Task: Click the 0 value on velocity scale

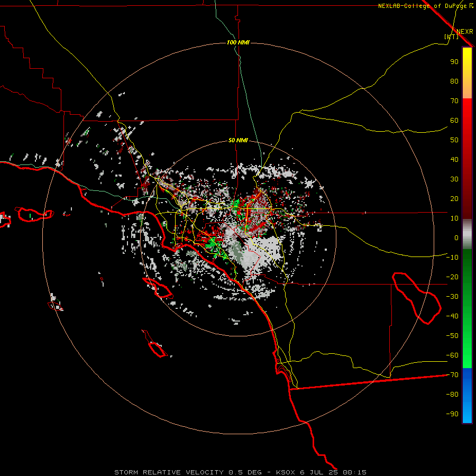Action: [x=456, y=237]
